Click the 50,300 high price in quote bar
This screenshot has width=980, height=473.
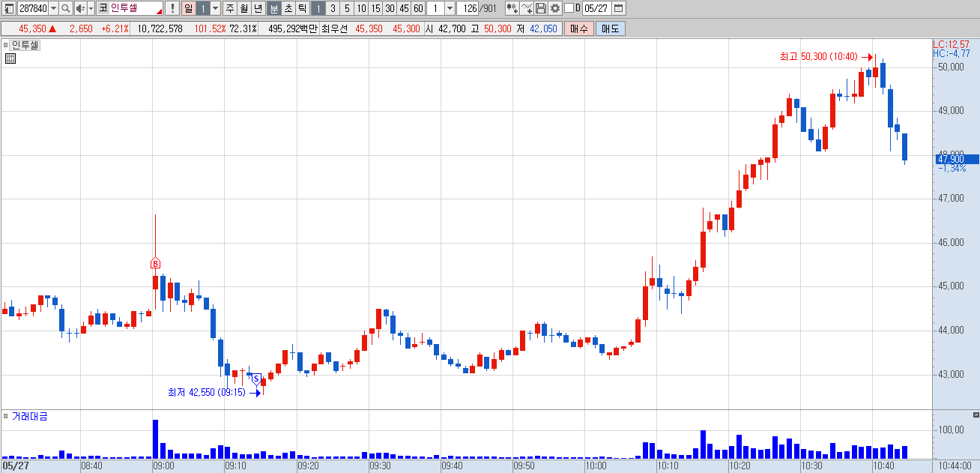tap(498, 28)
